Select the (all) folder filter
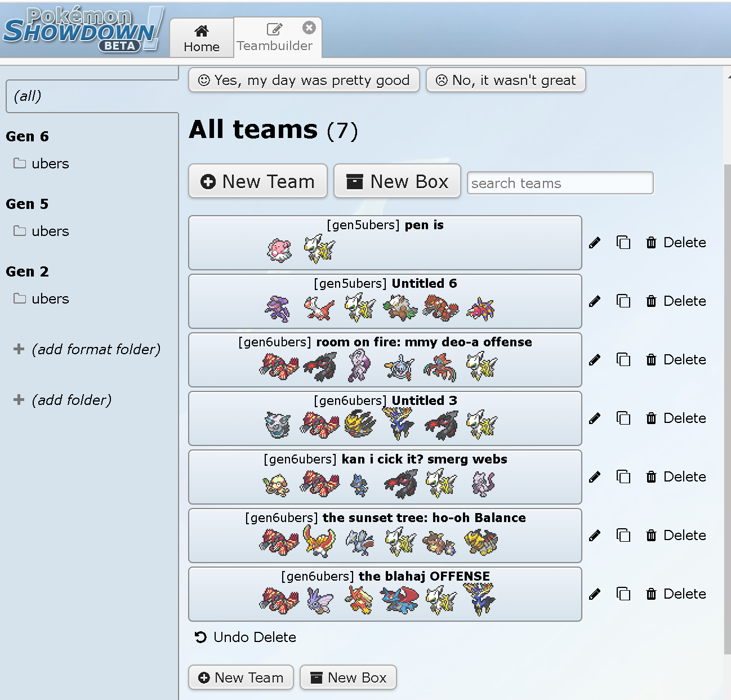The height and width of the screenshot is (700, 731). (x=92, y=96)
